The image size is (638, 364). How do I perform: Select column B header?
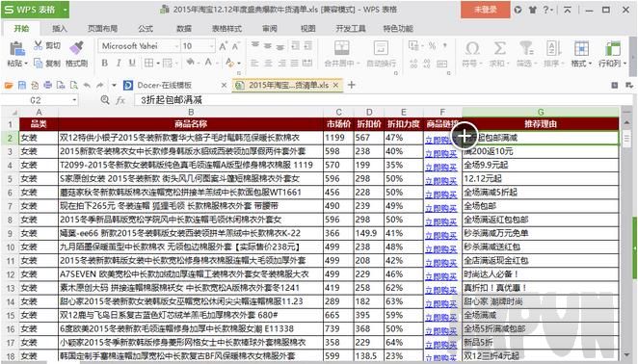[191, 113]
